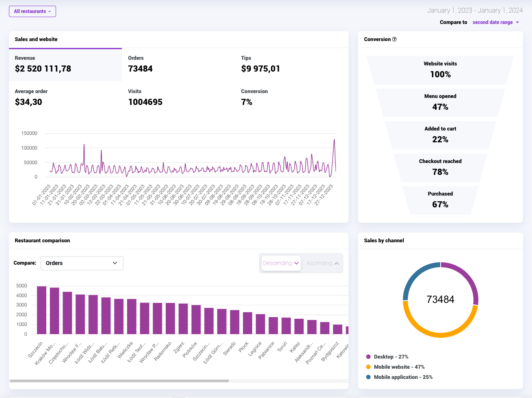Click the horizontal scrollbar under restaurant chart
This screenshot has width=532, height=398.
(x=119, y=381)
